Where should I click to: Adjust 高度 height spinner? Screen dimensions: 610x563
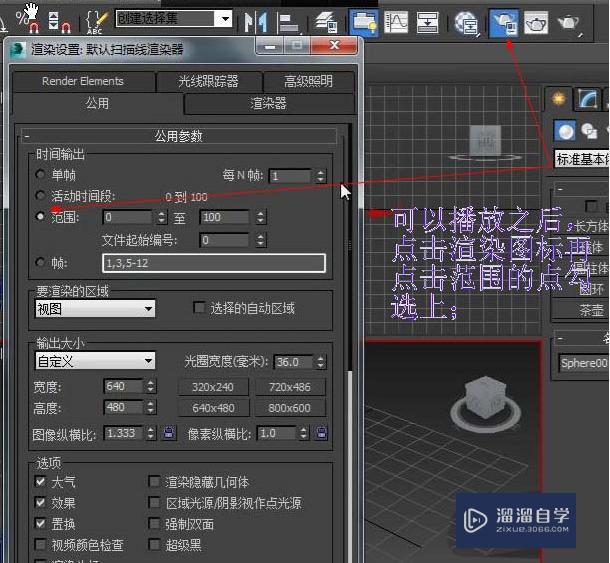151,407
